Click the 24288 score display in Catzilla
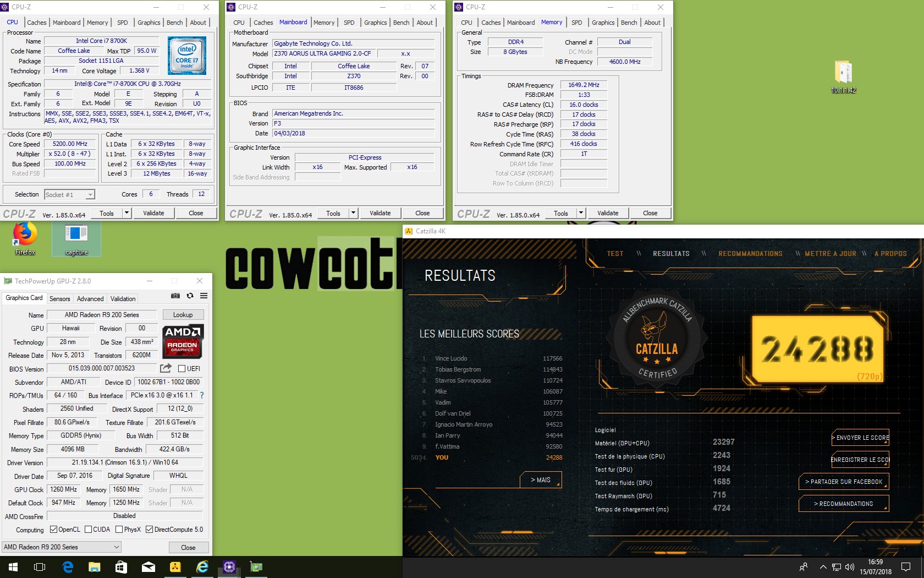The height and width of the screenshot is (578, 924). pos(817,349)
